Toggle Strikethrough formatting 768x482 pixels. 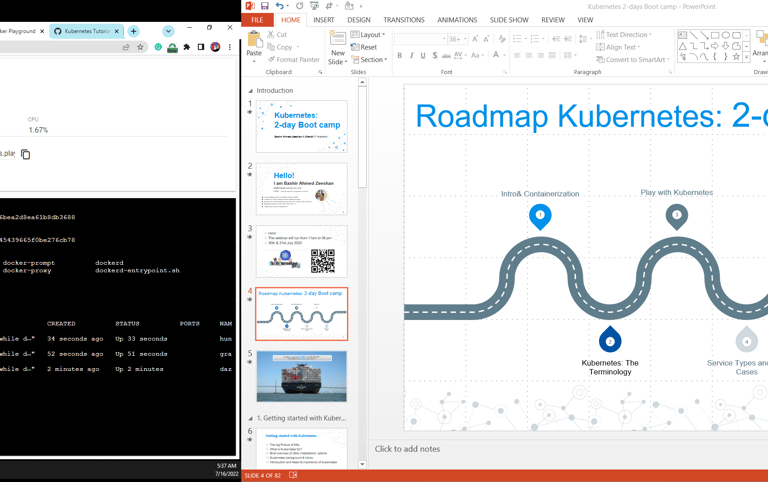pyautogui.click(x=446, y=55)
